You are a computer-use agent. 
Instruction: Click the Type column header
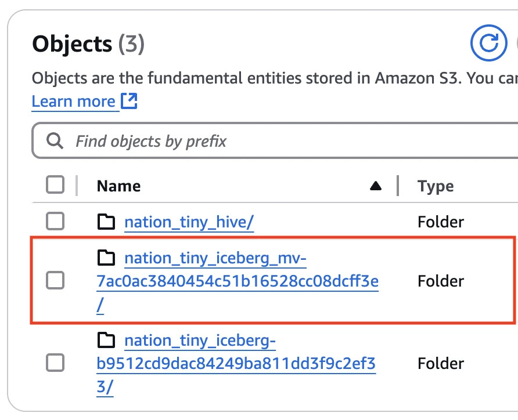436,186
